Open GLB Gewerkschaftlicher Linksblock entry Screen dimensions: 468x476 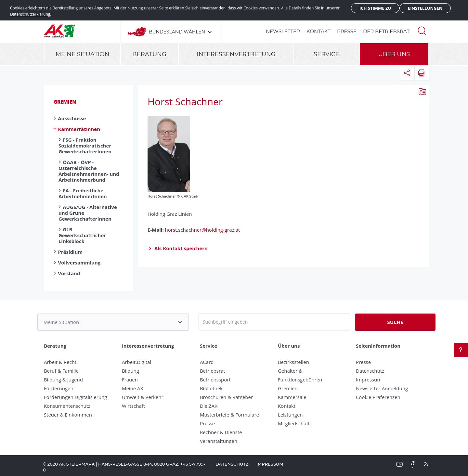click(82, 235)
